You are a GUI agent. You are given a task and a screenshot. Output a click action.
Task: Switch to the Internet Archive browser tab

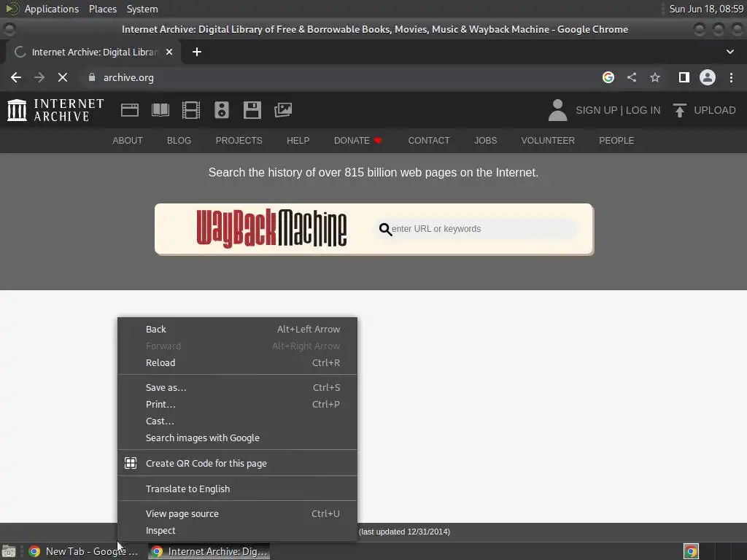[93, 52]
